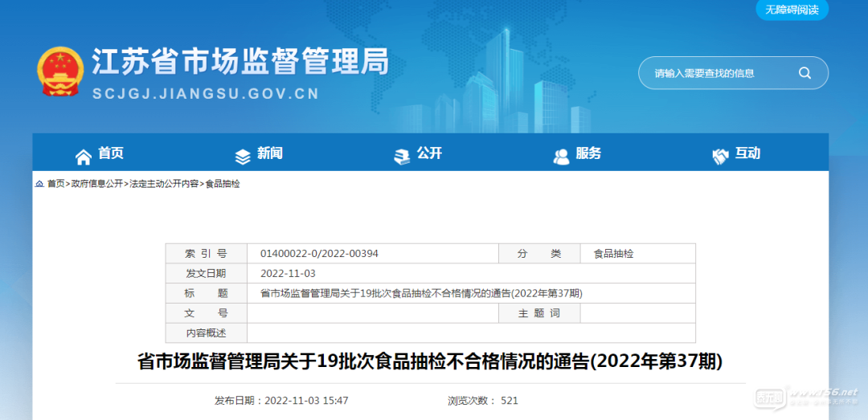The height and width of the screenshot is (420, 868).
Task: Click the small breadcrumb home icon
Action: pos(39,184)
